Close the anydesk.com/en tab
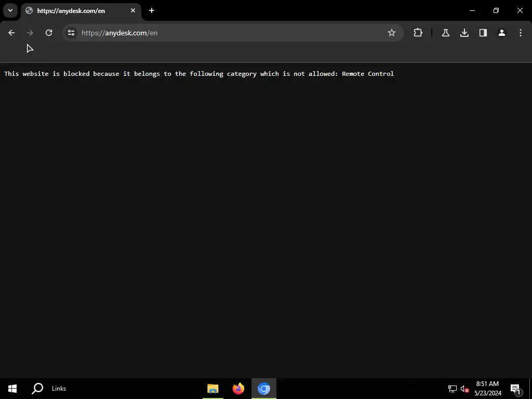This screenshot has height=399, width=532. tap(133, 10)
